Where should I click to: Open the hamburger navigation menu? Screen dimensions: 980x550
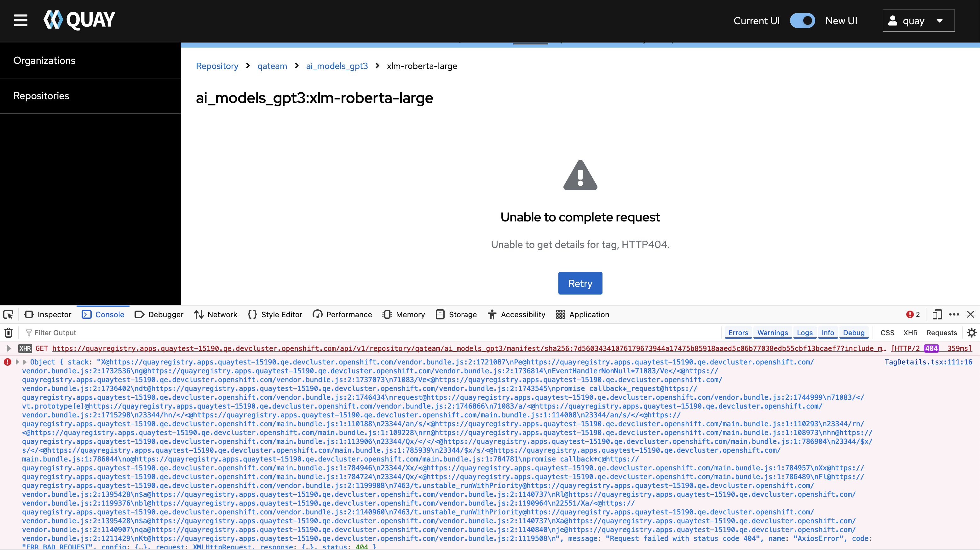coord(20,20)
